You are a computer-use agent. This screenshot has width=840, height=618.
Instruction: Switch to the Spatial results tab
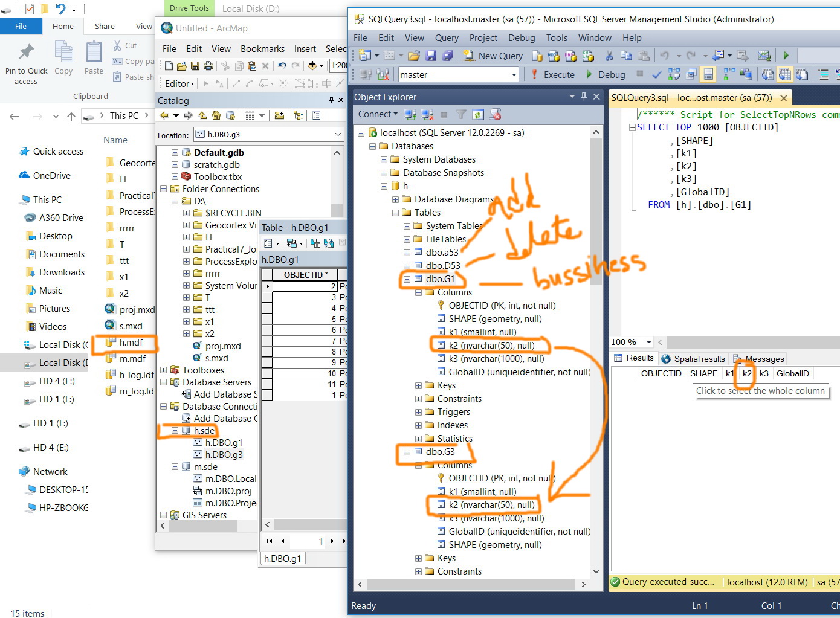[693, 359]
